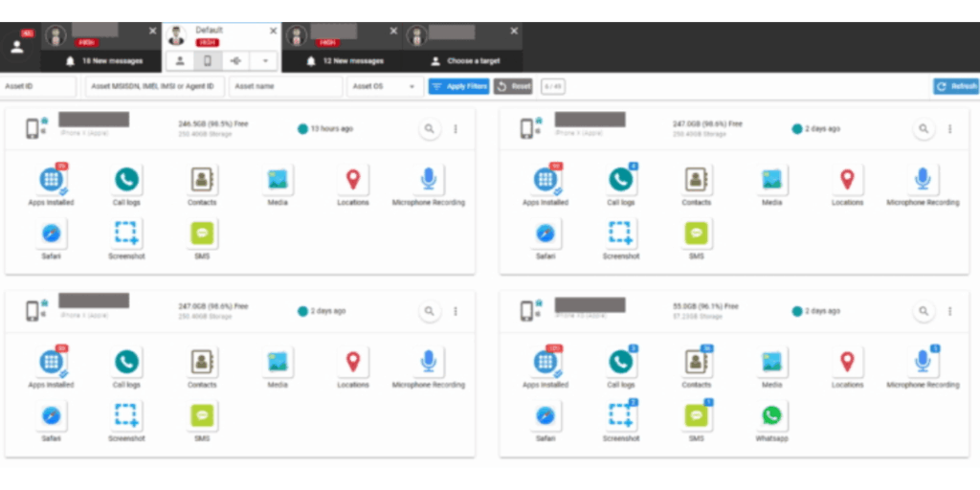Open Microphone Recording in the bottom-left card
980x490 pixels.
pos(428,362)
